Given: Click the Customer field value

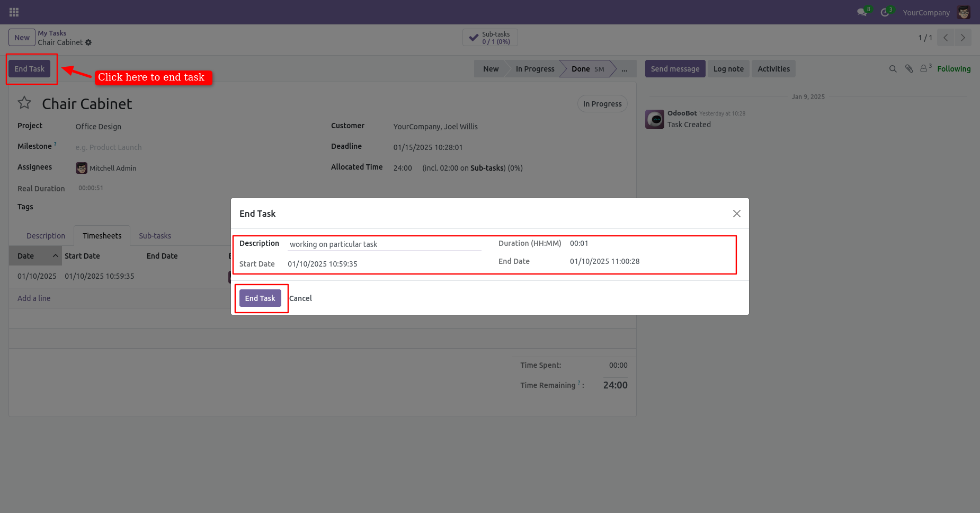Looking at the screenshot, I should point(435,127).
